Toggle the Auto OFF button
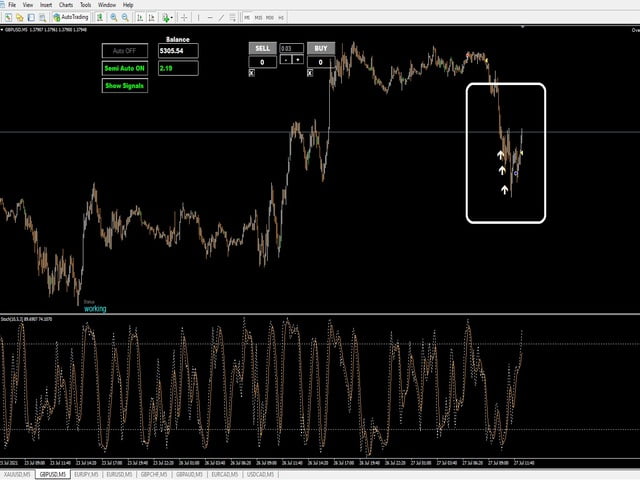The image size is (640, 480). point(125,51)
